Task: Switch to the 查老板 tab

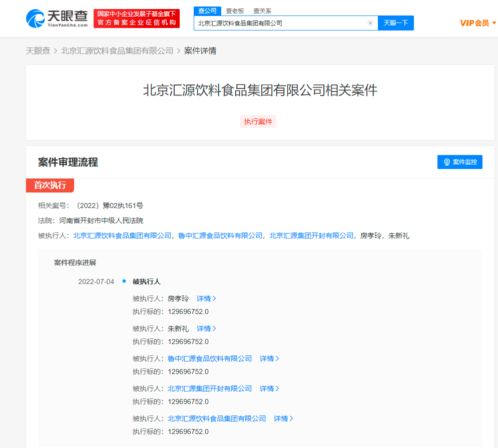Action: (235, 11)
